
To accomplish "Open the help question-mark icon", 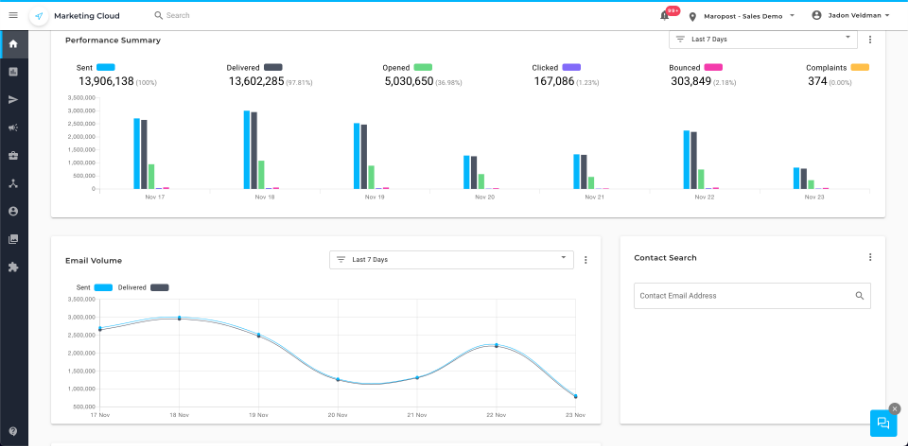I will tap(13, 432).
